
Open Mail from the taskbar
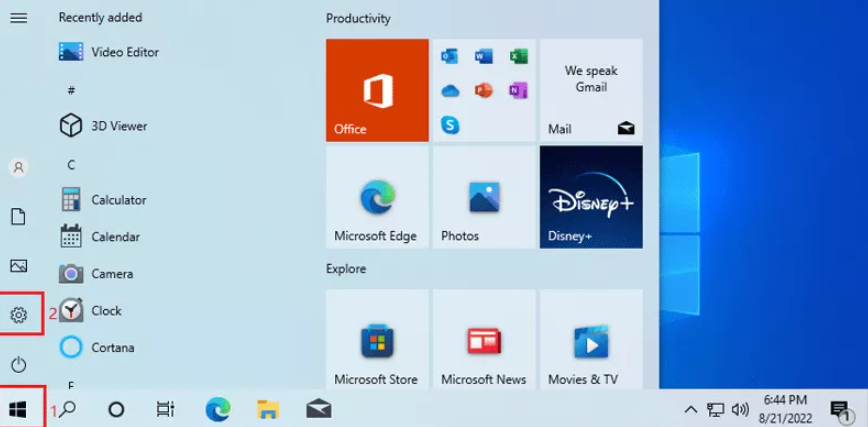319,409
